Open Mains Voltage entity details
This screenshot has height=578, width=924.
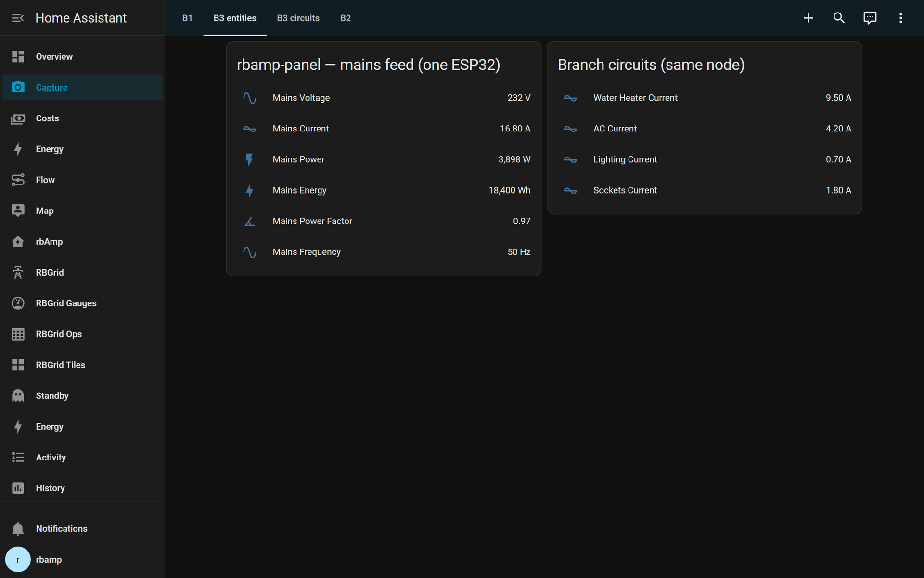384,98
